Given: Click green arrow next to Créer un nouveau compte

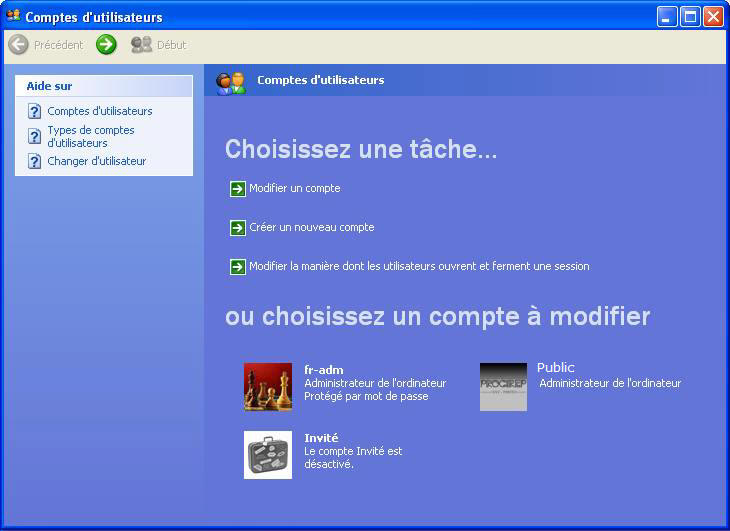Looking at the screenshot, I should click(x=237, y=227).
